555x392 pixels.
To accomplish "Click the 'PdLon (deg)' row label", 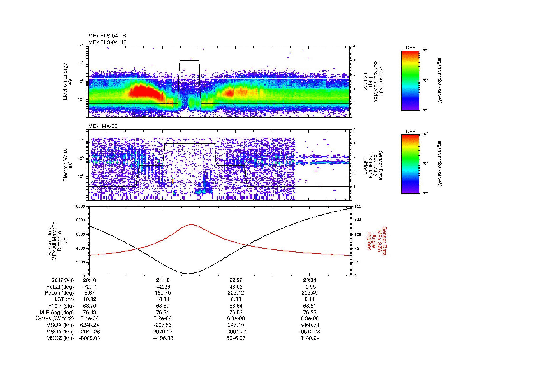I will click(59, 293).
